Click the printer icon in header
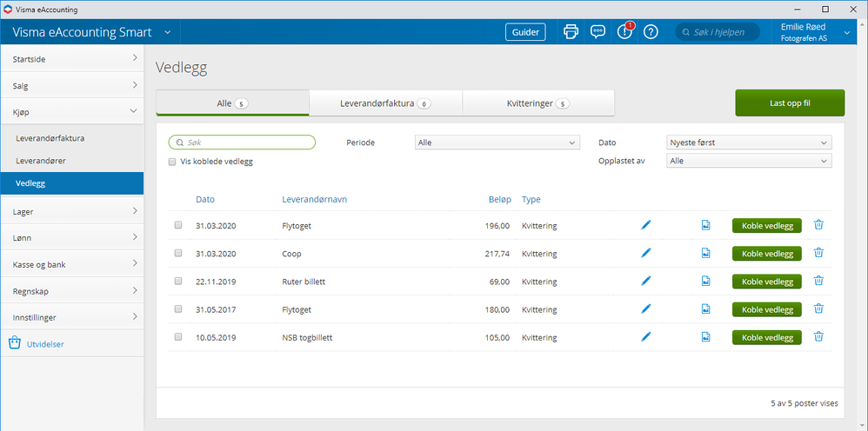This screenshot has height=431, width=868. 571,32
